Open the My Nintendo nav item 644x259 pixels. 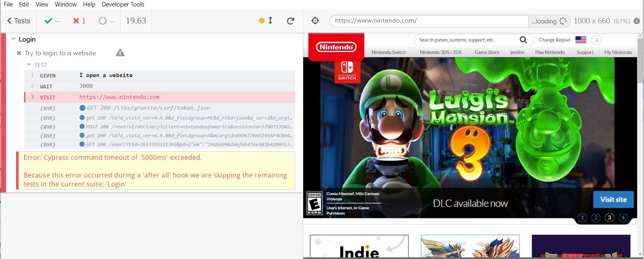tap(618, 52)
